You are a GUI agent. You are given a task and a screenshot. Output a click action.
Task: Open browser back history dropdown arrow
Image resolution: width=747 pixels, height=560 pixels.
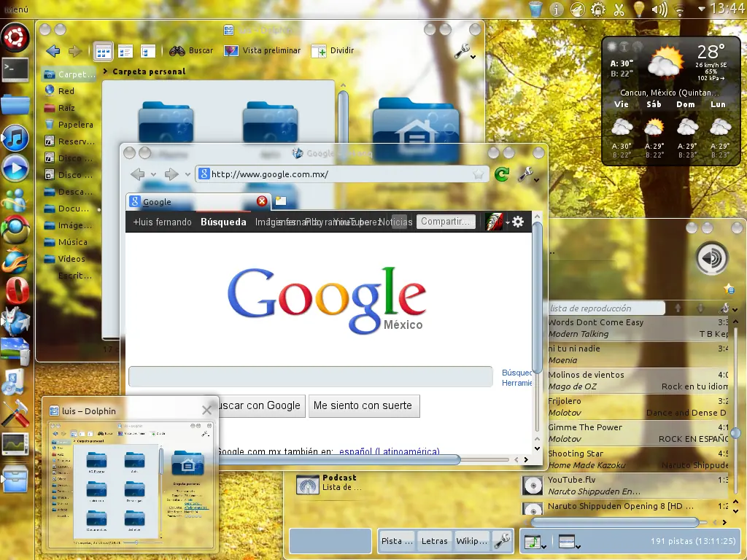153,175
